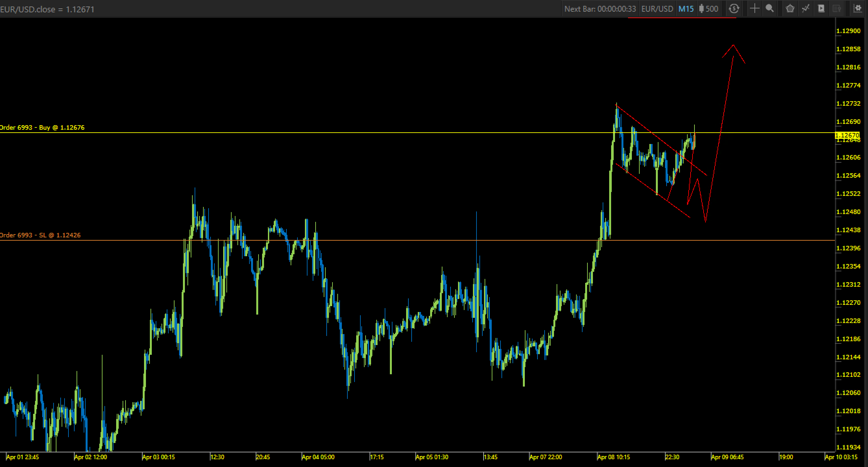The image size is (868, 467).
Task: Open the EUR/USD symbol selector
Action: (657, 9)
